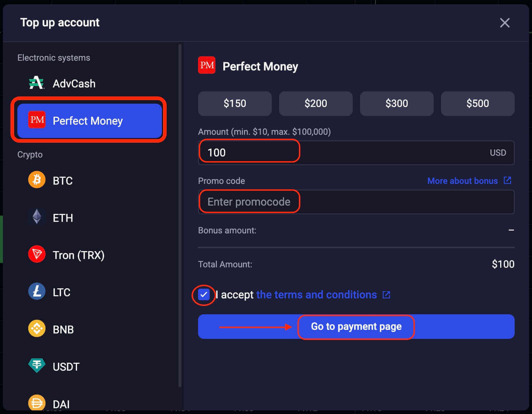Select Perfect Money in the payment sidebar

click(88, 121)
